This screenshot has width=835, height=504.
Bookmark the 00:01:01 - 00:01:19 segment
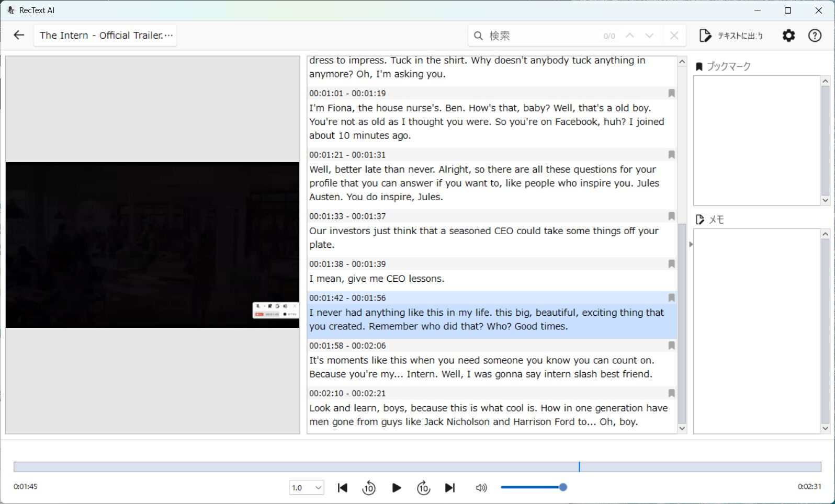[671, 94]
